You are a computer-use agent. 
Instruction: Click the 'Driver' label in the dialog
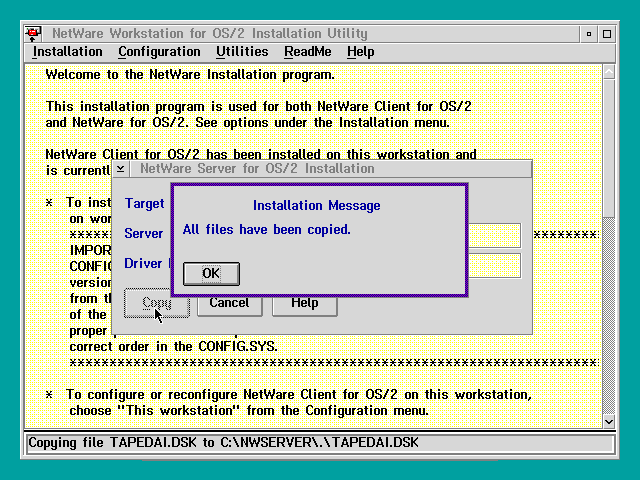coord(143,264)
